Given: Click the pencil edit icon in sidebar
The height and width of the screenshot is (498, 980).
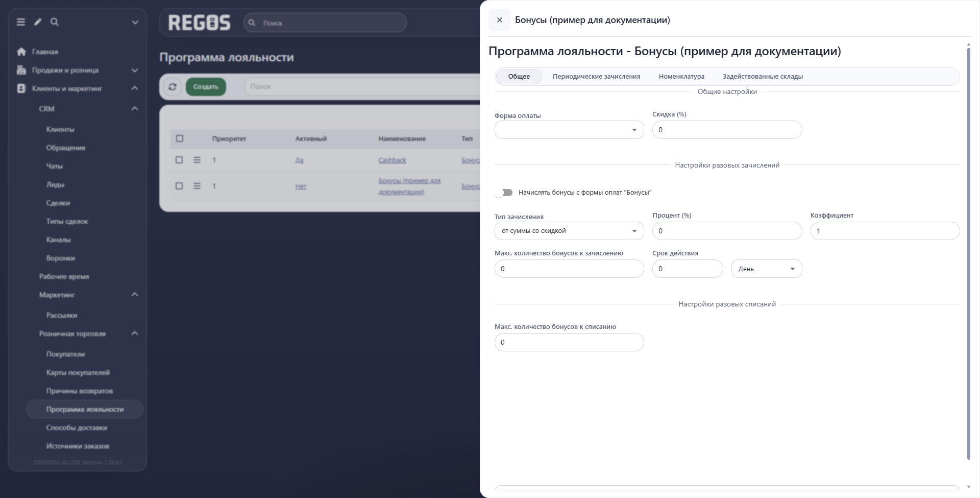Looking at the screenshot, I should [x=38, y=22].
